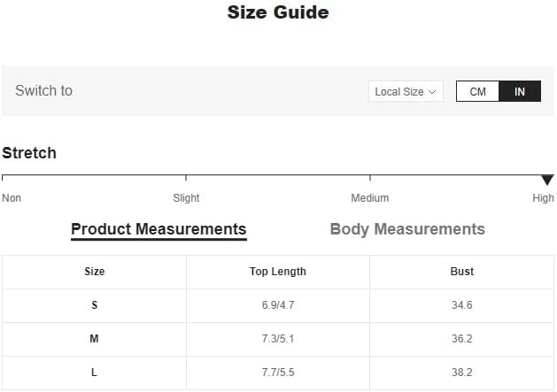
Task: Select the IN unit toggle
Action: [x=520, y=91]
